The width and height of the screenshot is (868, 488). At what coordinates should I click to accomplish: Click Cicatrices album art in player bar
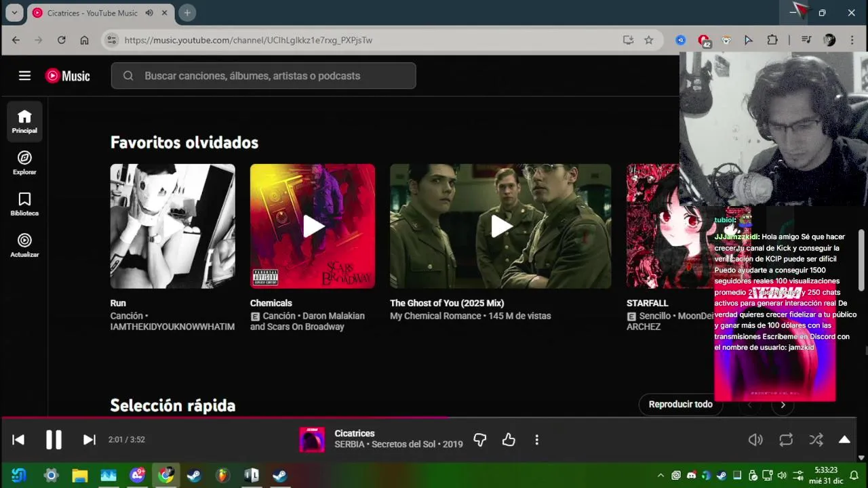pyautogui.click(x=312, y=440)
